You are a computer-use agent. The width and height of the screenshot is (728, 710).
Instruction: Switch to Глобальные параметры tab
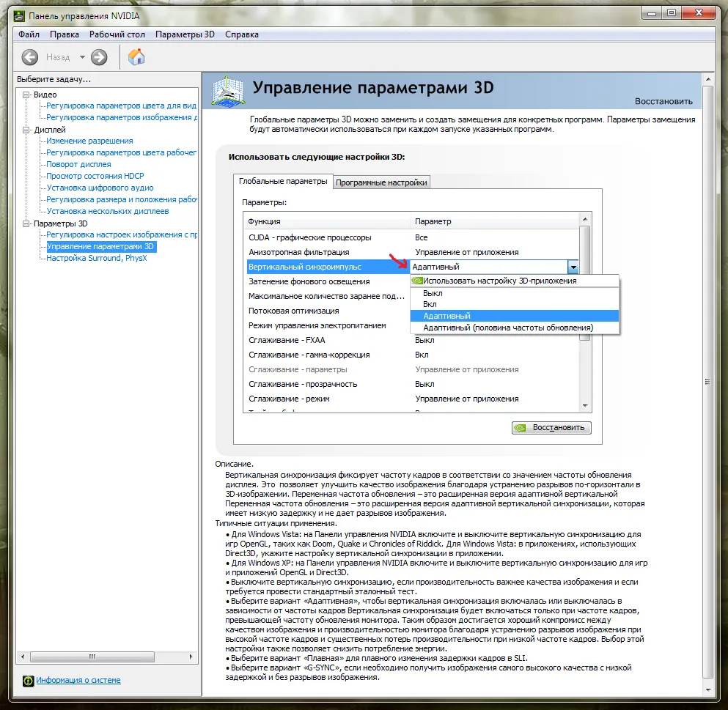(283, 181)
